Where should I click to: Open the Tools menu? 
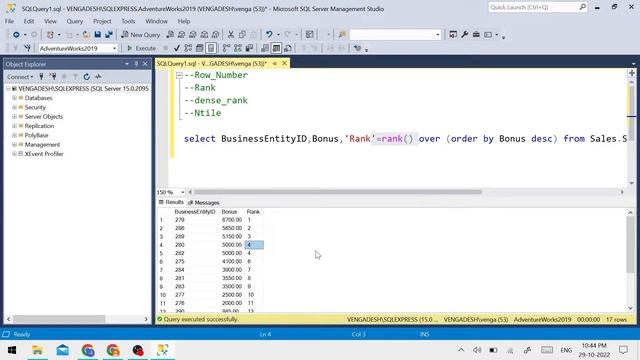[128, 21]
